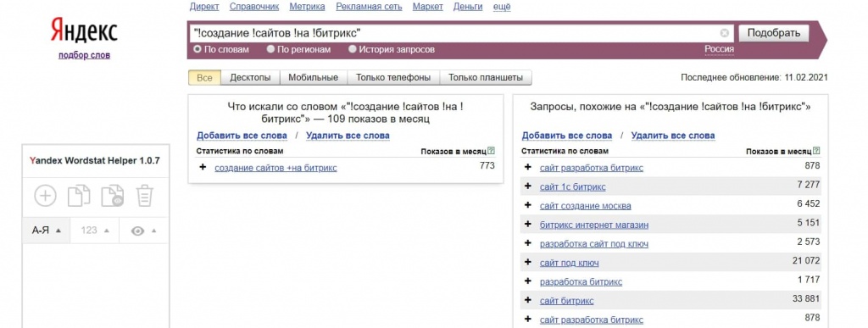868x328 pixels.
Task: Clear the search field with the X icon
Action: pos(724,33)
